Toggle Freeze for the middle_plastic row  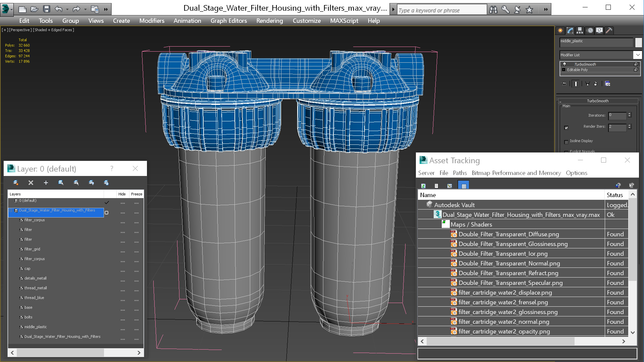click(x=137, y=329)
